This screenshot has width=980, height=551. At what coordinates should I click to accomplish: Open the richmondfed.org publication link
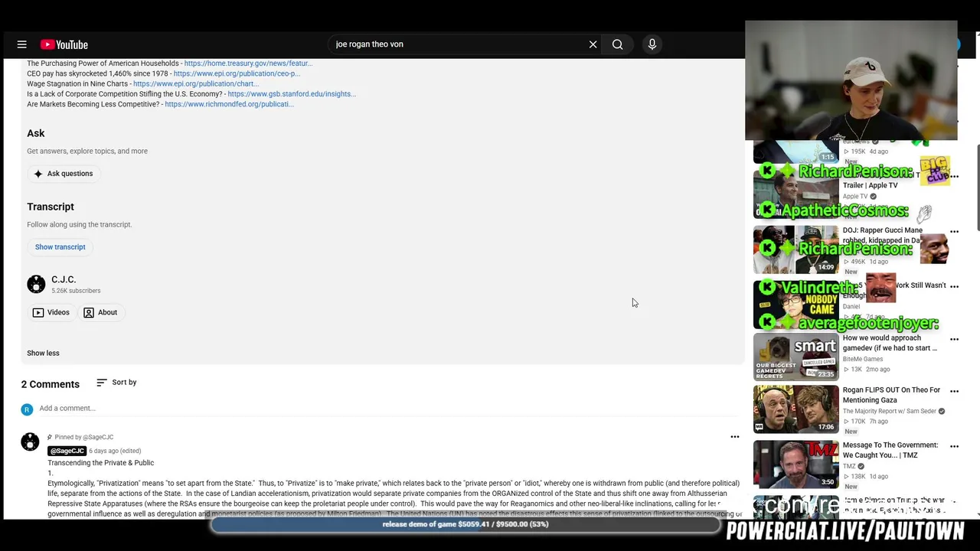tap(229, 104)
